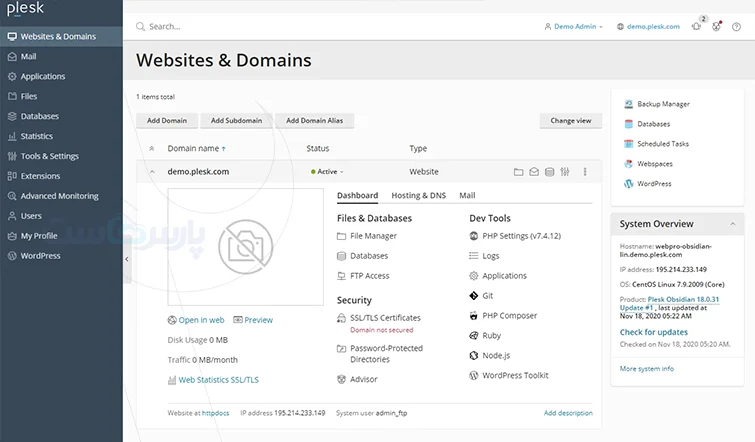The image size is (755, 442).
Task: Switch to the Hosting & DNS tab
Action: pyautogui.click(x=418, y=195)
